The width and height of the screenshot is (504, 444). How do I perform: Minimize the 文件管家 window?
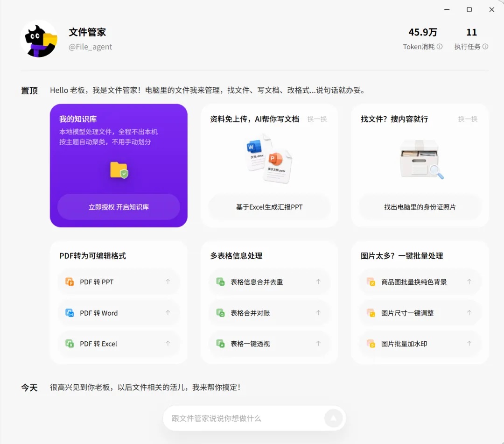point(447,10)
